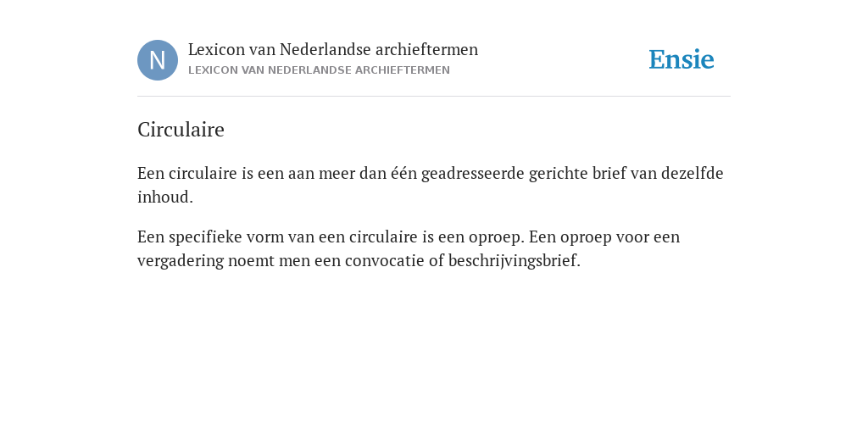Select the uppercase LEXICON VAN NEDERLANDSE ARCHIEFTERMEN subtitle
The width and height of the screenshot is (868, 434).
click(x=319, y=70)
